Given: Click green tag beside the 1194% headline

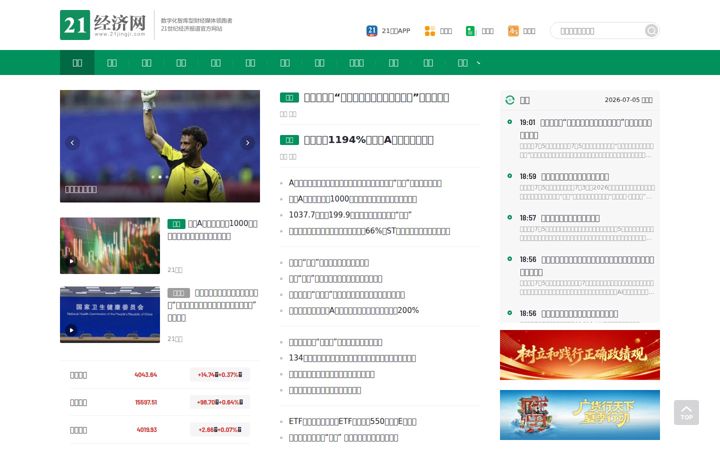Looking at the screenshot, I should point(289,140).
